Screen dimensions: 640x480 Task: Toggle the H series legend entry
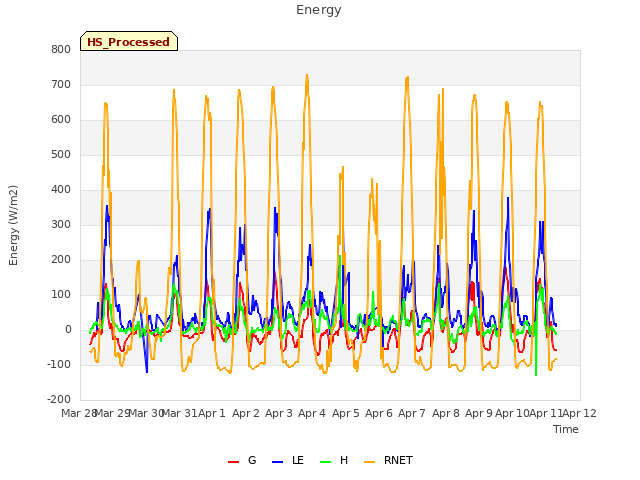334,460
